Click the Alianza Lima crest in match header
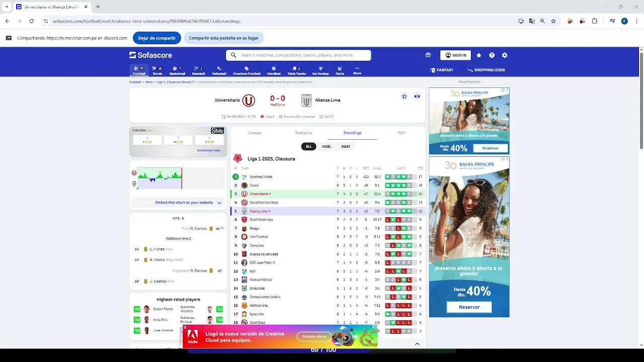644x362 pixels. [x=306, y=101]
